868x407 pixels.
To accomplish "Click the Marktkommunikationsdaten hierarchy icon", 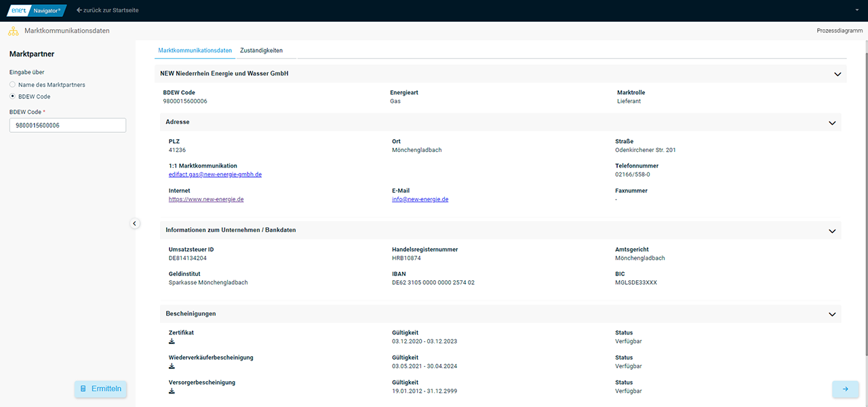I will pyautogui.click(x=13, y=31).
